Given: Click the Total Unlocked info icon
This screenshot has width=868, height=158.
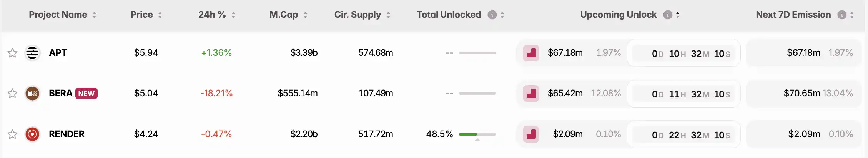Looking at the screenshot, I should (492, 15).
